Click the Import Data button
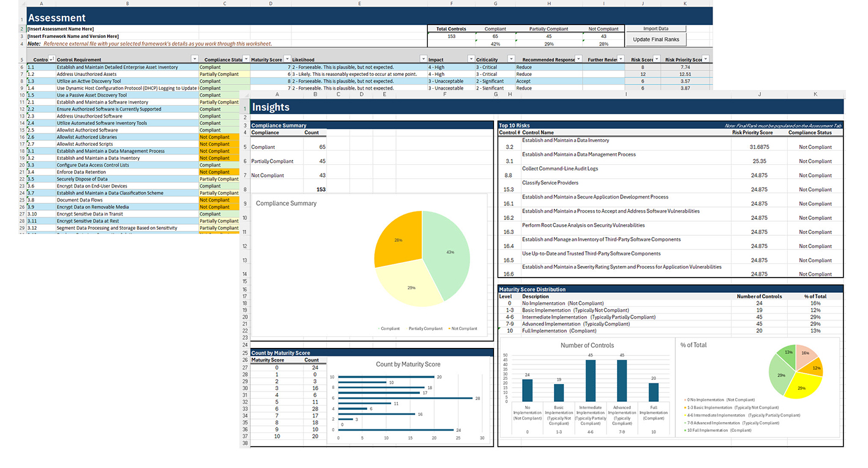Viewport: 868px width, 468px height. click(656, 29)
